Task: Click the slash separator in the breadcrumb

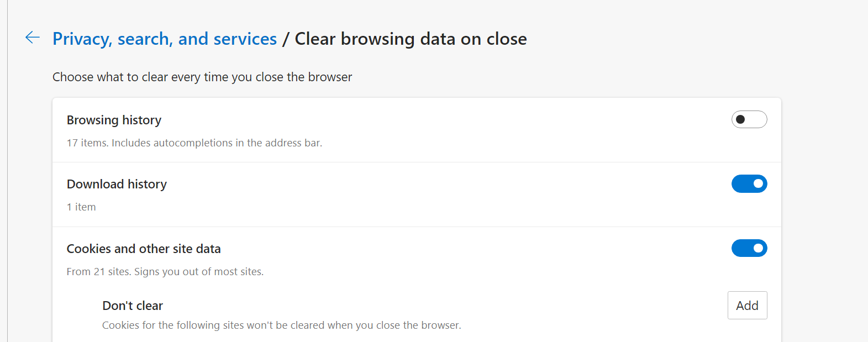Action: [286, 39]
